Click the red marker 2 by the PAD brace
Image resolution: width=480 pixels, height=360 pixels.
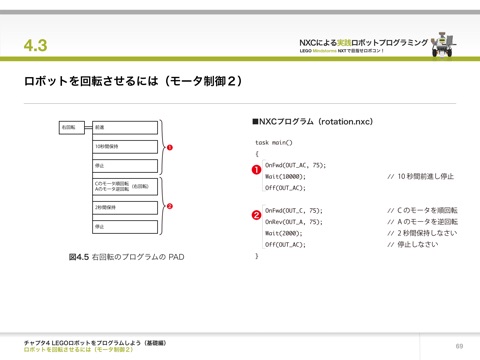tap(170, 206)
